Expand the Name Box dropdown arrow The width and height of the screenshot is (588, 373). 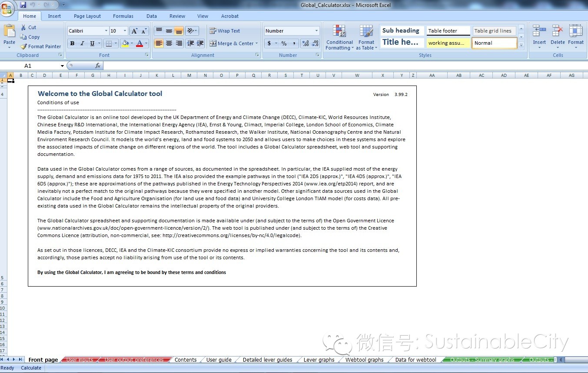click(62, 66)
